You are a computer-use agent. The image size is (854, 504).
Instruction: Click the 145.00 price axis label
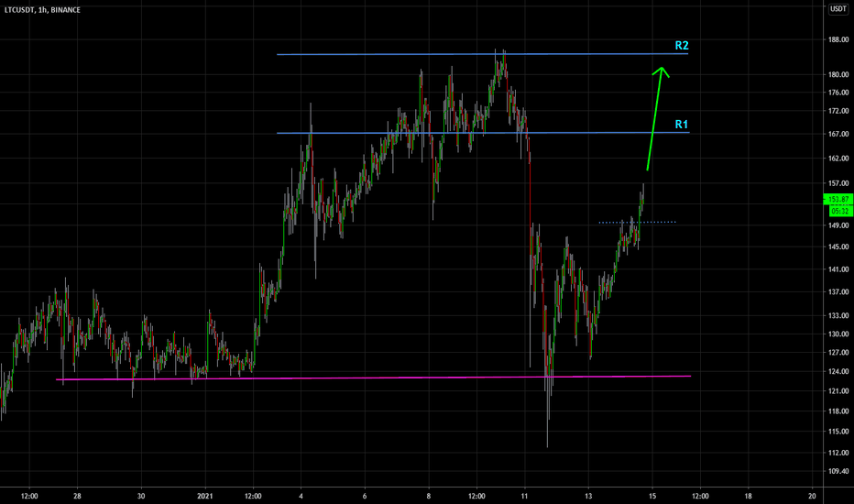point(838,247)
